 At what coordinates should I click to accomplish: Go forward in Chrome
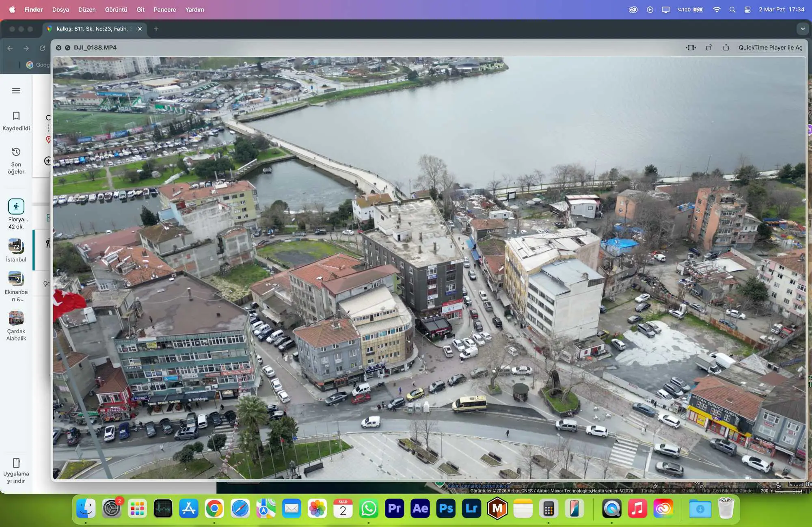(x=26, y=48)
